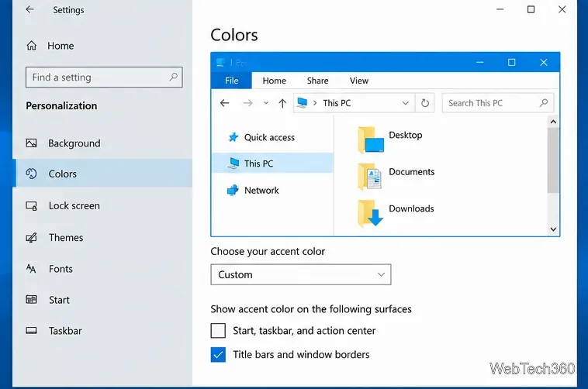Click the preview window minimize button

coord(479,62)
